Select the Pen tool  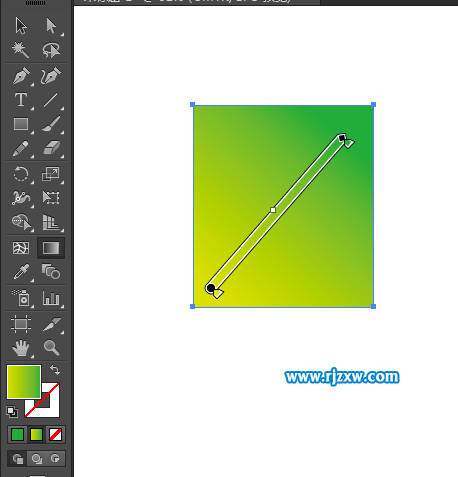click(x=21, y=75)
